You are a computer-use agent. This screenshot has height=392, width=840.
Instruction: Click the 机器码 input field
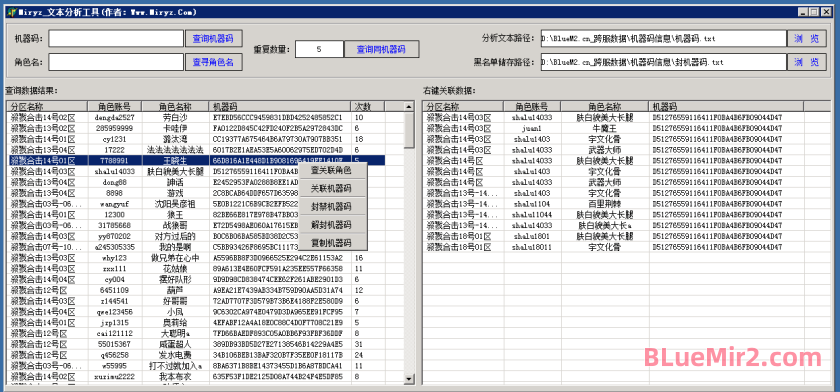[116, 39]
